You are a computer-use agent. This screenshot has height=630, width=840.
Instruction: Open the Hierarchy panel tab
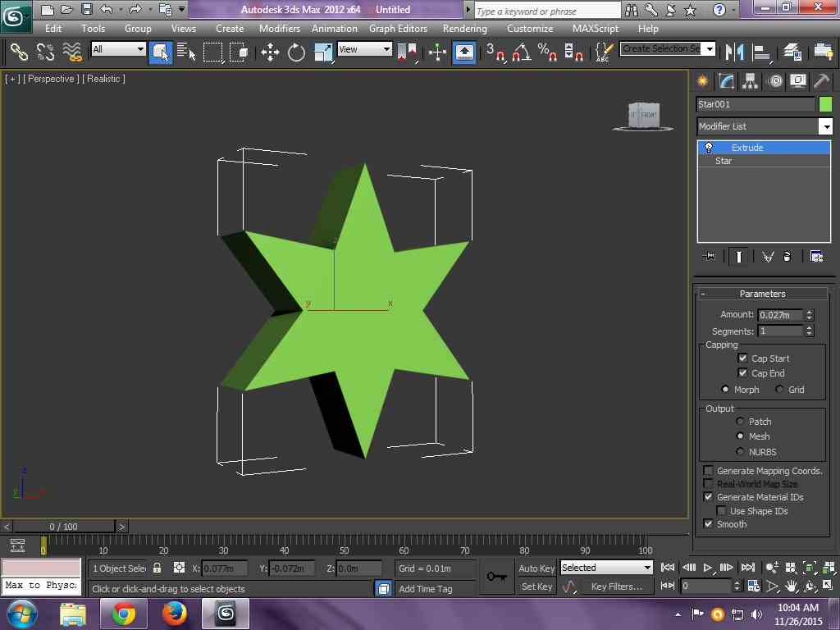pyautogui.click(x=750, y=80)
